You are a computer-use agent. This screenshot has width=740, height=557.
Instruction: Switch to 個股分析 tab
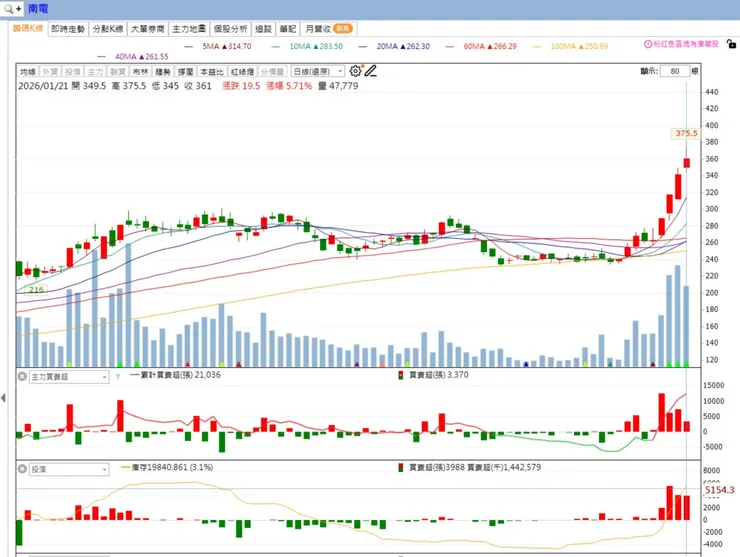click(x=230, y=29)
